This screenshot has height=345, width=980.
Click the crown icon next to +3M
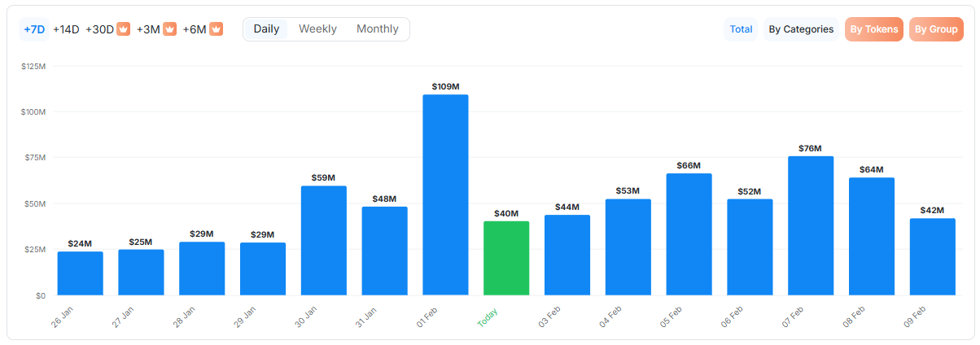point(170,29)
